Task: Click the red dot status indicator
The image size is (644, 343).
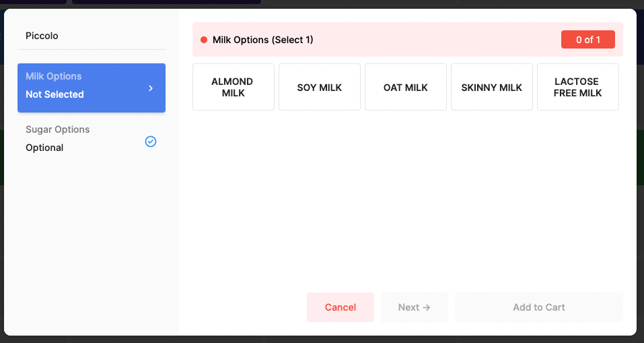Action: pyautogui.click(x=204, y=40)
